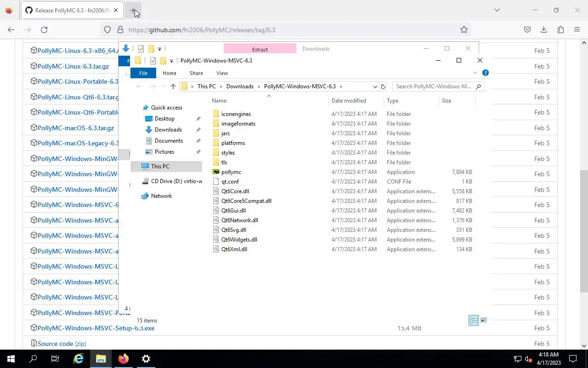The image size is (588, 368).
Task: Switch Explorer to details view
Action: (x=474, y=320)
